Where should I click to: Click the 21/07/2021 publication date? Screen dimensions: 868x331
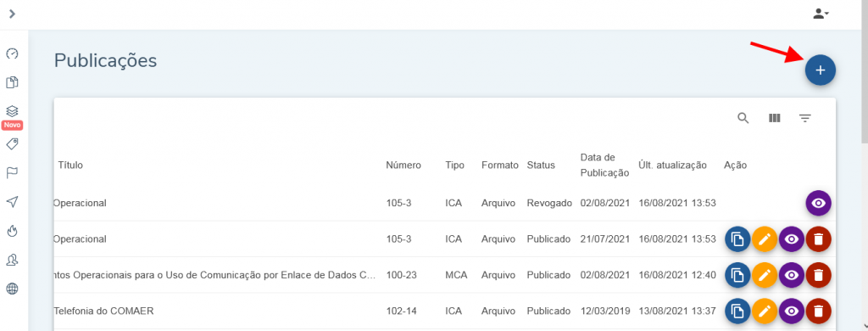point(605,239)
